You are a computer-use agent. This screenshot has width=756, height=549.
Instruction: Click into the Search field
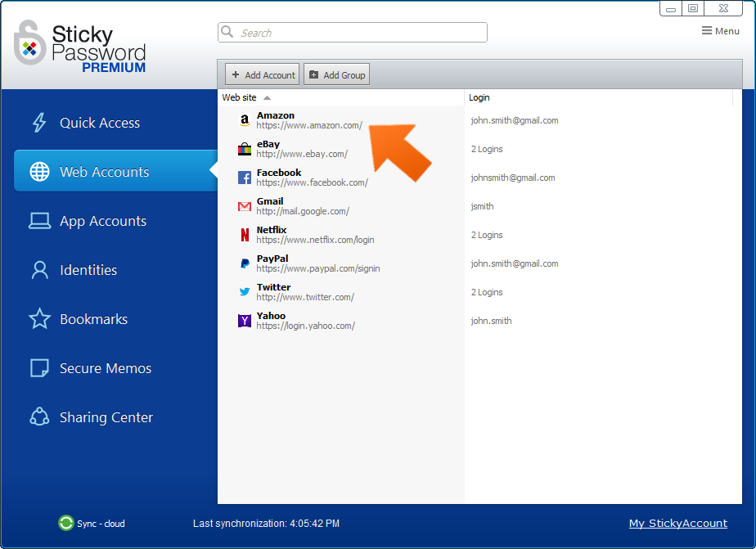(353, 32)
